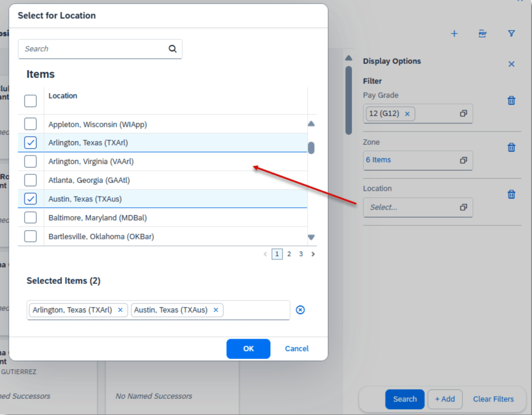Image resolution: width=532 pixels, height=415 pixels.
Task: Uncheck the Arlington, Texas checkbox
Action: pos(31,142)
